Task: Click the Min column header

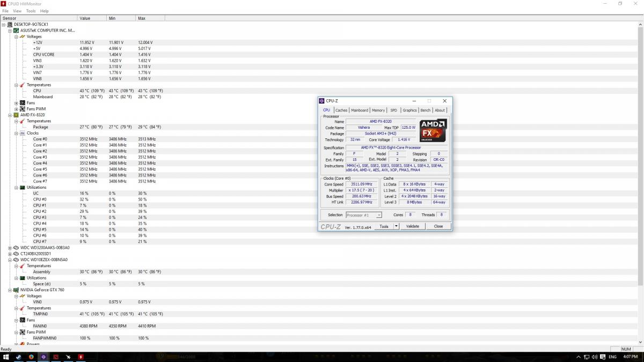Action: click(121, 18)
